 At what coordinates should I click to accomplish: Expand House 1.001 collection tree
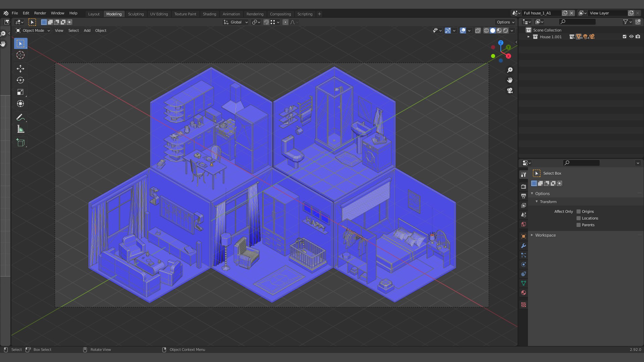pyautogui.click(x=529, y=37)
